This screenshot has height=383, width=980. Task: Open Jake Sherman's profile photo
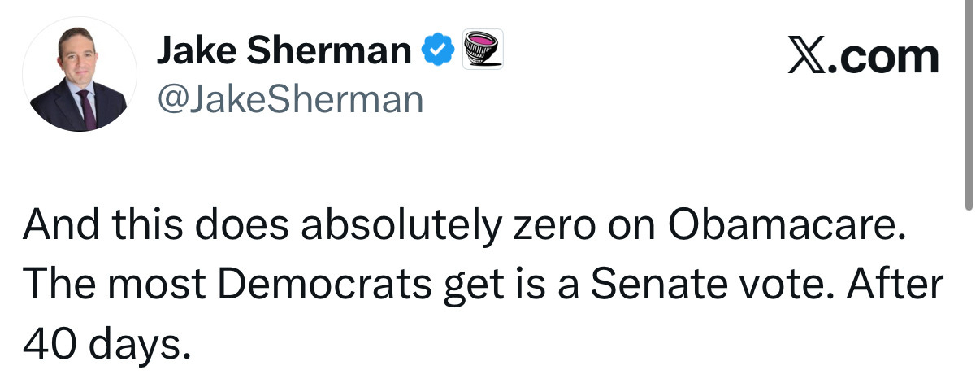79,76
